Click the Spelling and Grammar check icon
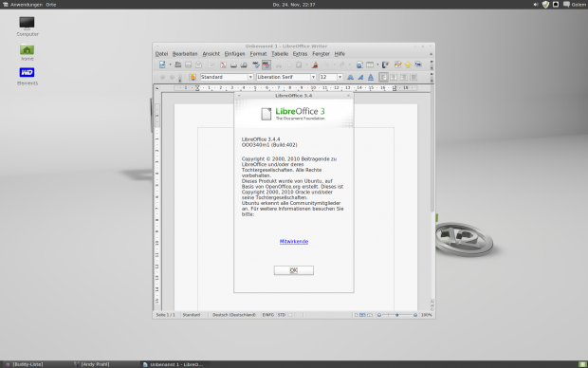Image resolution: width=588 pixels, height=368 pixels. coord(256,64)
